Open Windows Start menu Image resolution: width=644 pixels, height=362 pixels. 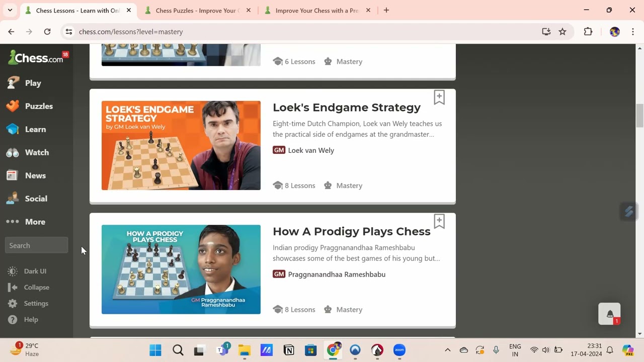(155, 350)
